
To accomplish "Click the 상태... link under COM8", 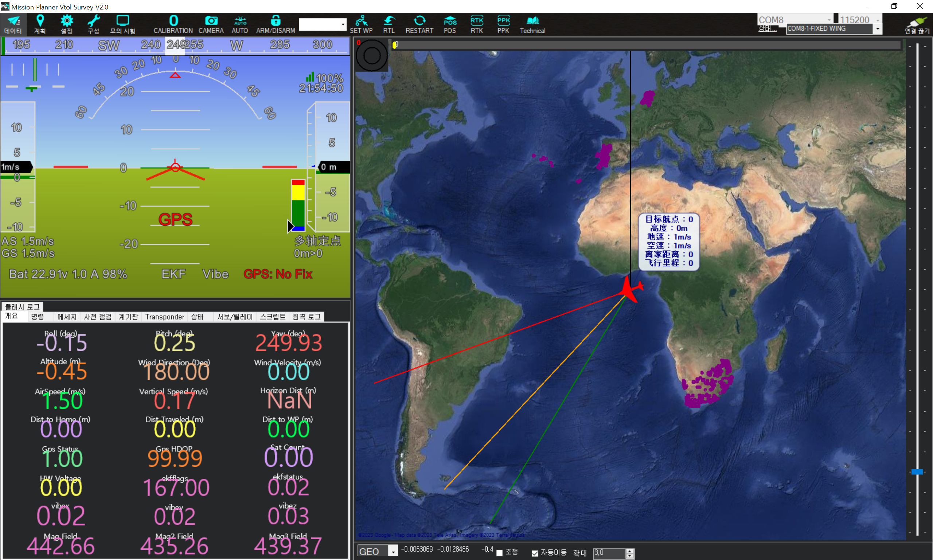I will 767,29.
